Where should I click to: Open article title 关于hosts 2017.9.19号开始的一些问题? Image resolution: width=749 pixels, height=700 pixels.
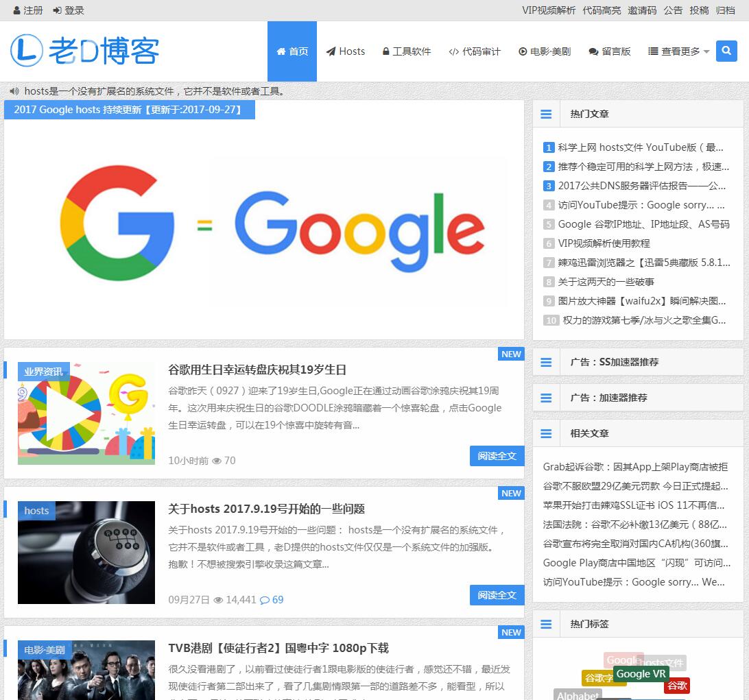tap(267, 509)
